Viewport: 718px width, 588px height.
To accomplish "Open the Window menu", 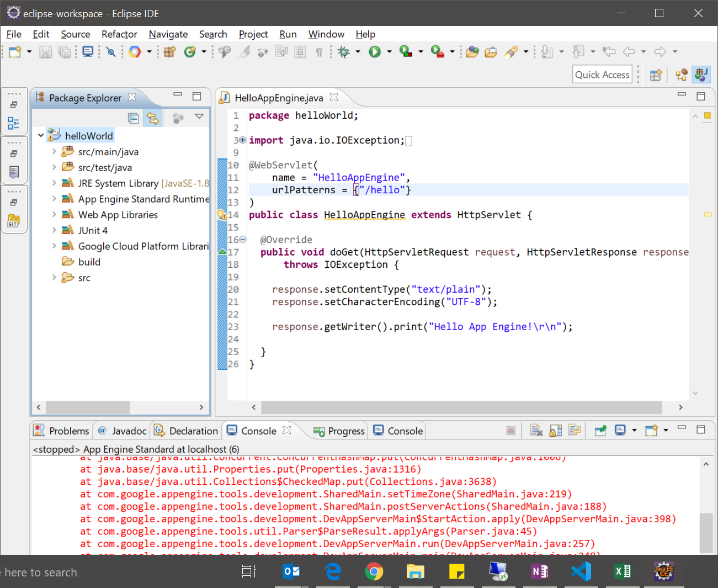I will click(326, 34).
